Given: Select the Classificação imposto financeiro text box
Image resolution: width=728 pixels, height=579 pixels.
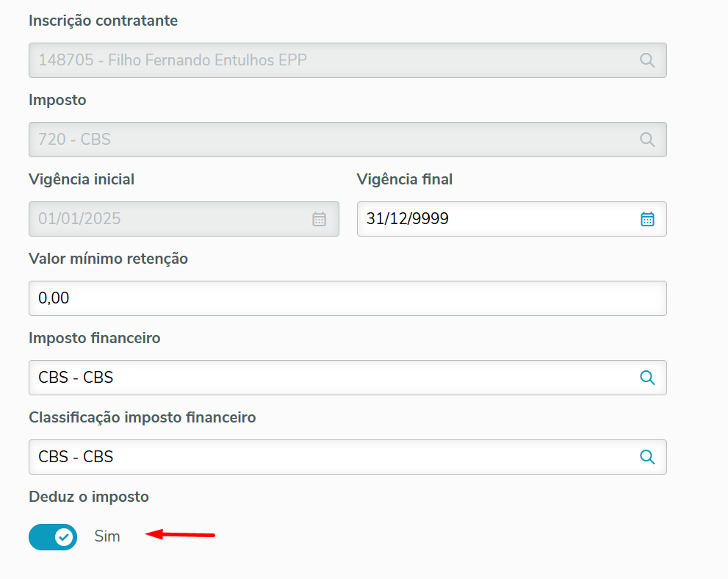Looking at the screenshot, I should (331, 457).
